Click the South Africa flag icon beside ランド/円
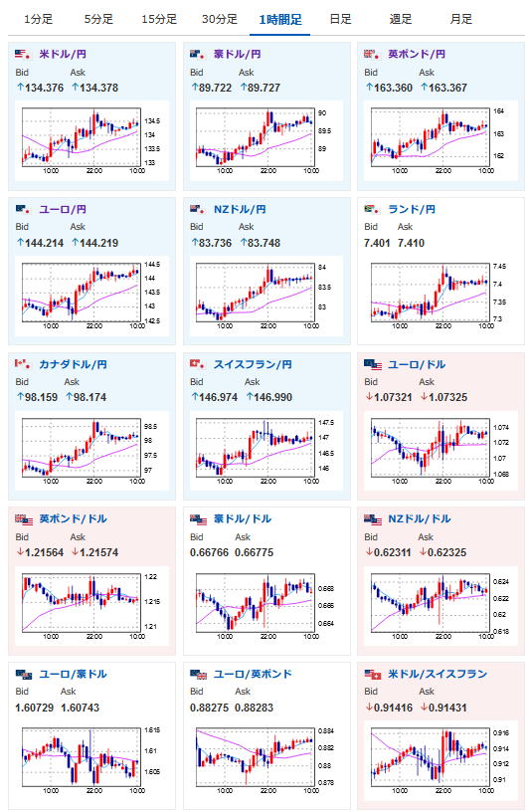Screen dimensions: 529x812 click(x=372, y=209)
